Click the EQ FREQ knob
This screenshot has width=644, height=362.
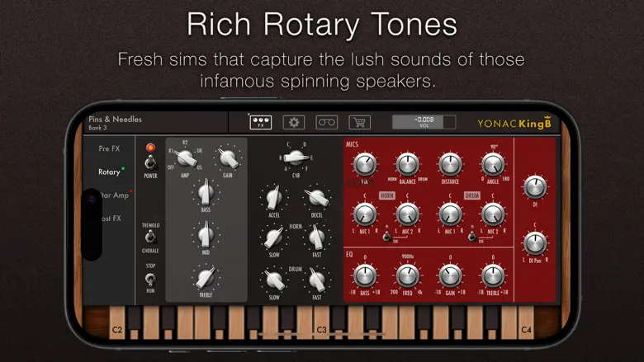click(x=407, y=276)
